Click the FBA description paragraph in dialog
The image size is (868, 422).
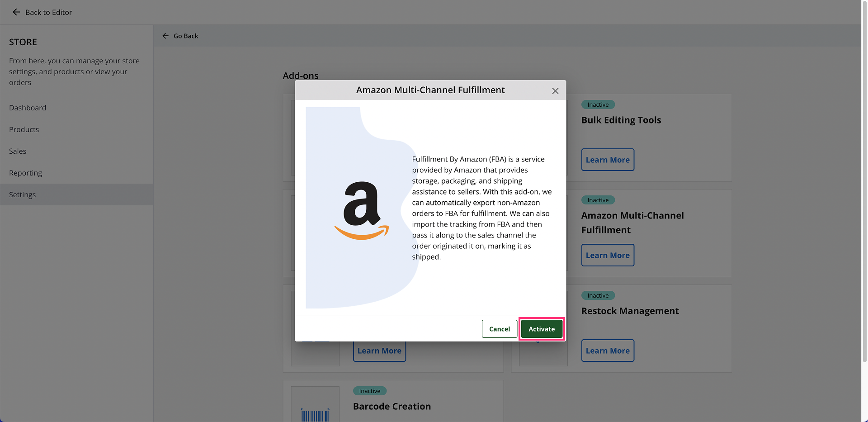[x=482, y=208]
